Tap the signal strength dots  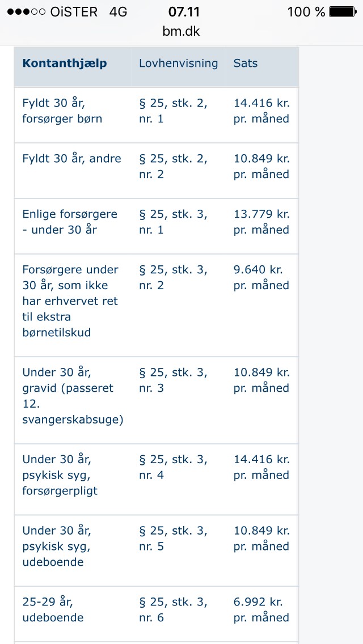tap(26, 12)
